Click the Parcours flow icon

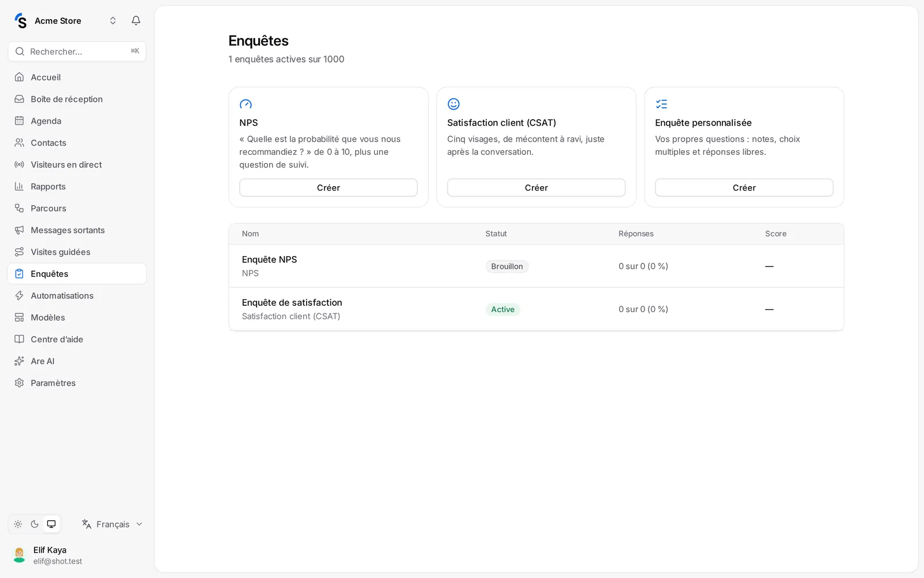click(19, 208)
